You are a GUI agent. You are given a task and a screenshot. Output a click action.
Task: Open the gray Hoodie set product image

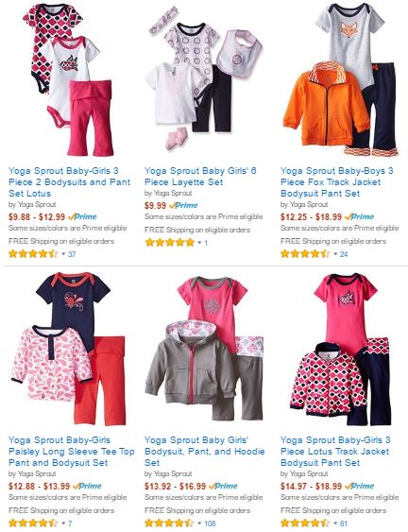pos(204,349)
